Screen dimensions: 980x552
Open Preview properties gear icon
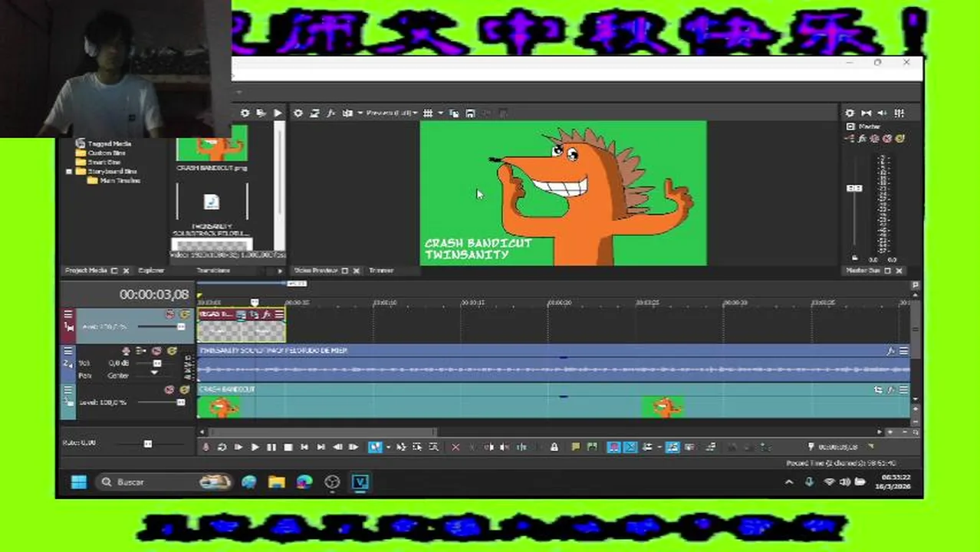pos(298,113)
